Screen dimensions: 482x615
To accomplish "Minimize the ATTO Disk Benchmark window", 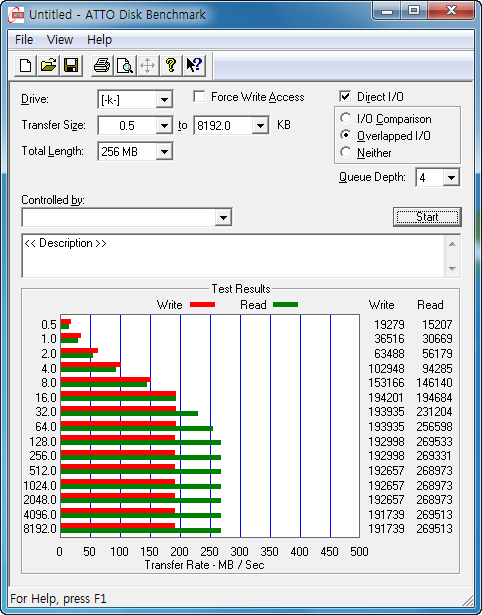I will point(387,11).
